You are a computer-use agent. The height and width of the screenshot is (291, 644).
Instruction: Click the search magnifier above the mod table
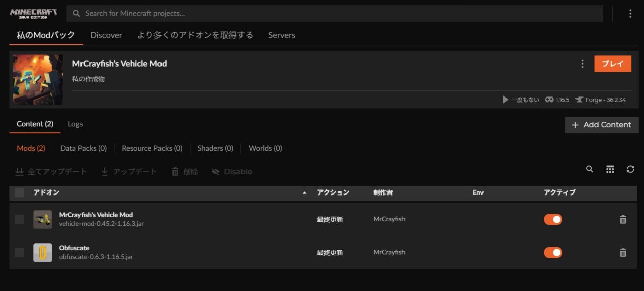pyautogui.click(x=590, y=169)
